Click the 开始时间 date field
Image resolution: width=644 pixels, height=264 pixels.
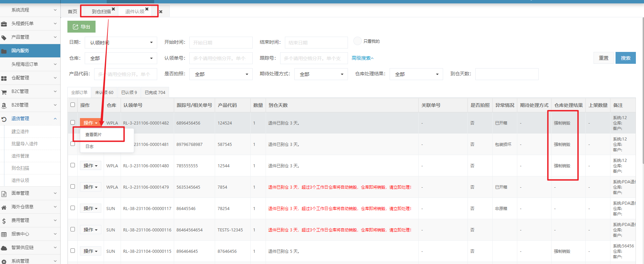pos(221,42)
